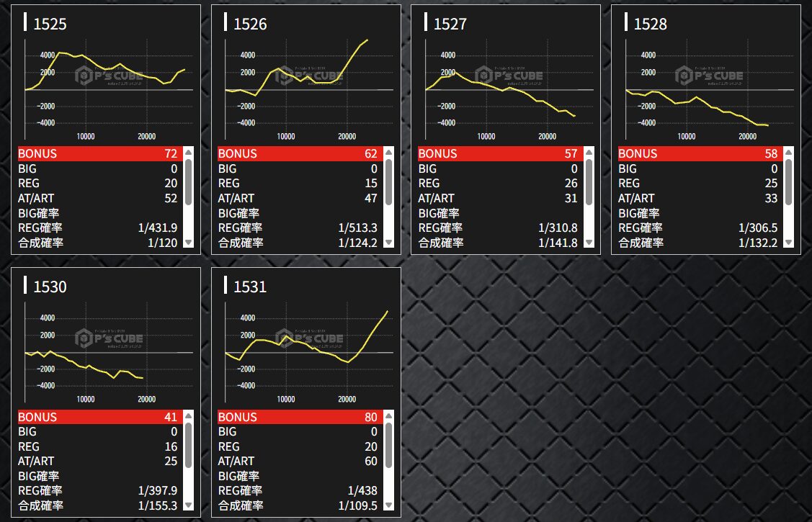This screenshot has width=812, height=522.
Task: Hit the scroll down arrow in machine 1528 stats
Action: click(x=789, y=243)
